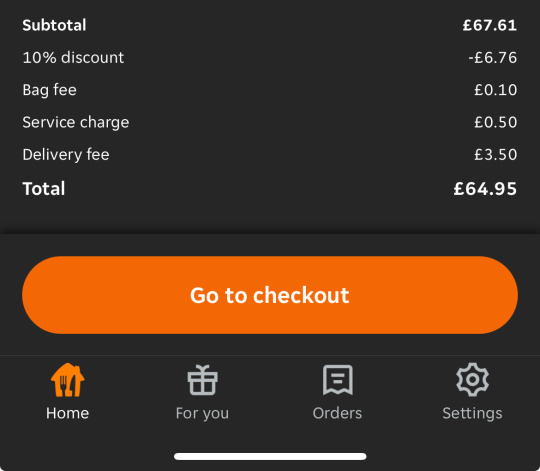Screen dimensions: 540x471
Task: Tap the £67.61 subtotal amount
Action: click(x=490, y=25)
